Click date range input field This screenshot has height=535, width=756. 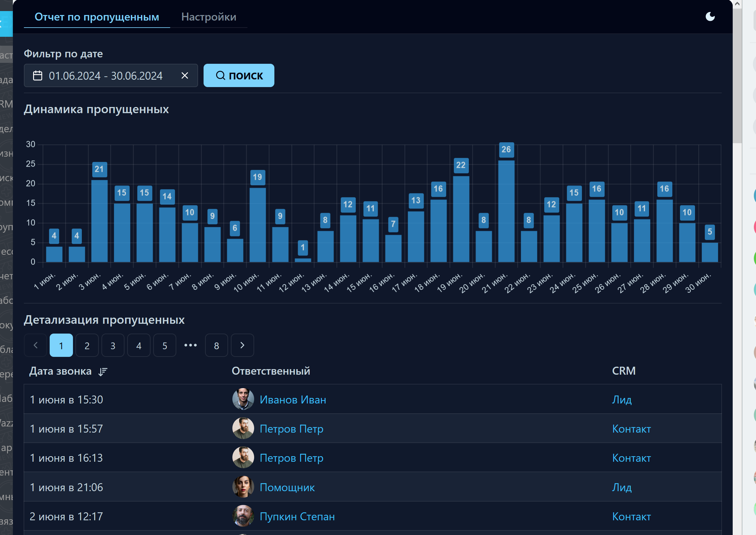(105, 76)
